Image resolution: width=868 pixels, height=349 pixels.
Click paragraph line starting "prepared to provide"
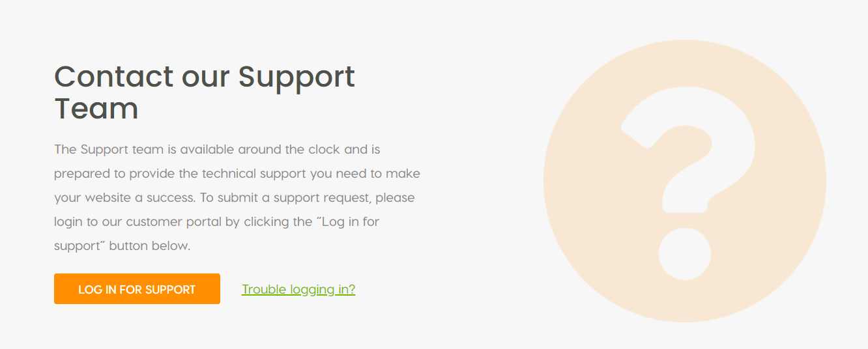point(237,174)
